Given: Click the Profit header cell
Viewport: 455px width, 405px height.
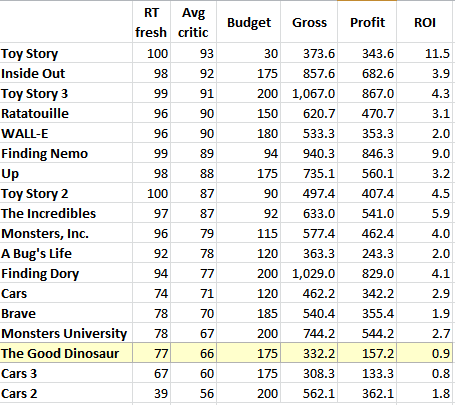Looking at the screenshot, I should point(367,22).
